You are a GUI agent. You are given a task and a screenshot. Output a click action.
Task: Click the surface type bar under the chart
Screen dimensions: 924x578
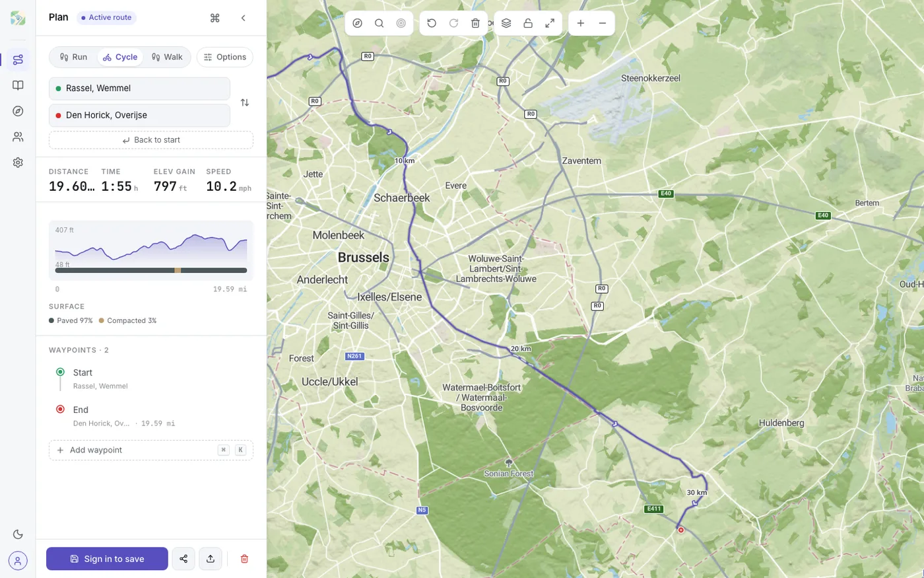[x=151, y=270]
